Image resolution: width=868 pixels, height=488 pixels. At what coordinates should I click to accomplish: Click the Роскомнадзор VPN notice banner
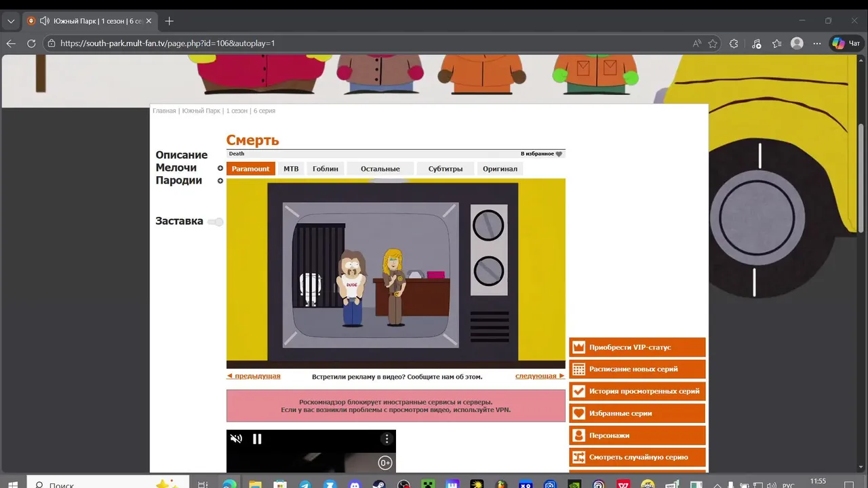tap(396, 405)
